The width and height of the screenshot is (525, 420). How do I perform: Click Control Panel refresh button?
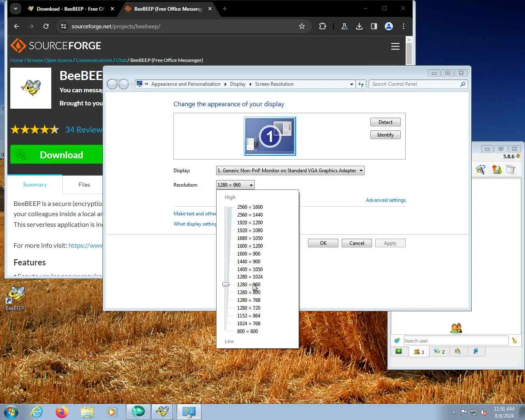point(361,84)
